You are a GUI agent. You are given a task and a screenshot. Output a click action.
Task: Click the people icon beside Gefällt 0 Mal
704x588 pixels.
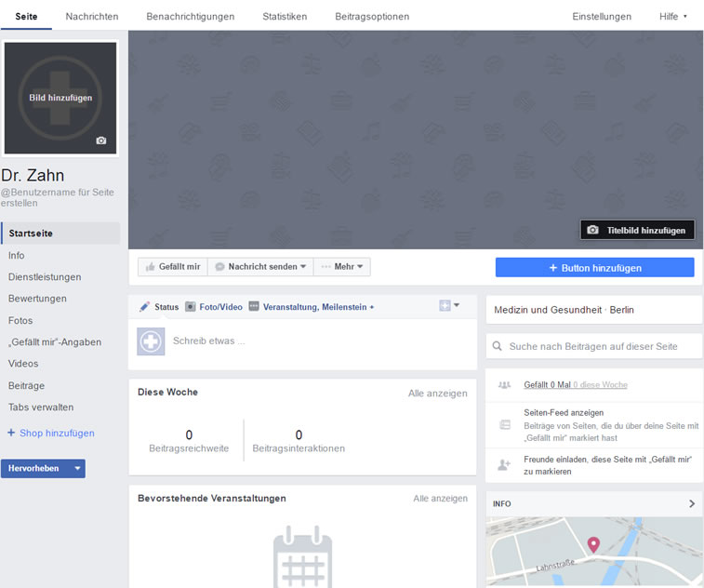click(x=504, y=385)
